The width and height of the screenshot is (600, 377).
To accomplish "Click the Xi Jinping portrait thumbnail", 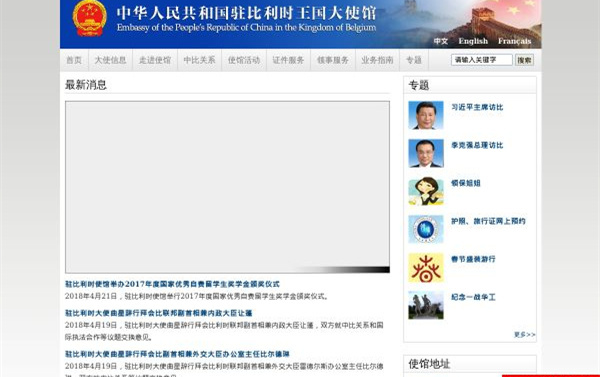I will point(426,115).
